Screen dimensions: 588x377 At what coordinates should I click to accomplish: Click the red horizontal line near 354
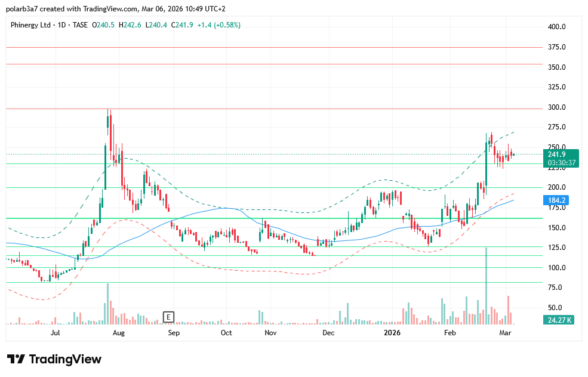(274, 64)
